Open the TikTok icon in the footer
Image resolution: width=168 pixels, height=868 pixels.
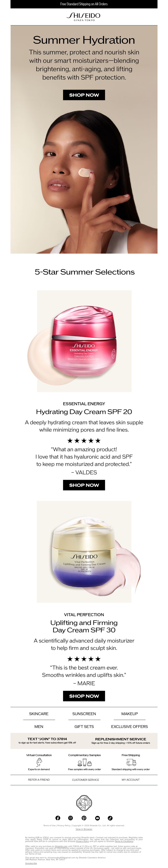coord(110,818)
